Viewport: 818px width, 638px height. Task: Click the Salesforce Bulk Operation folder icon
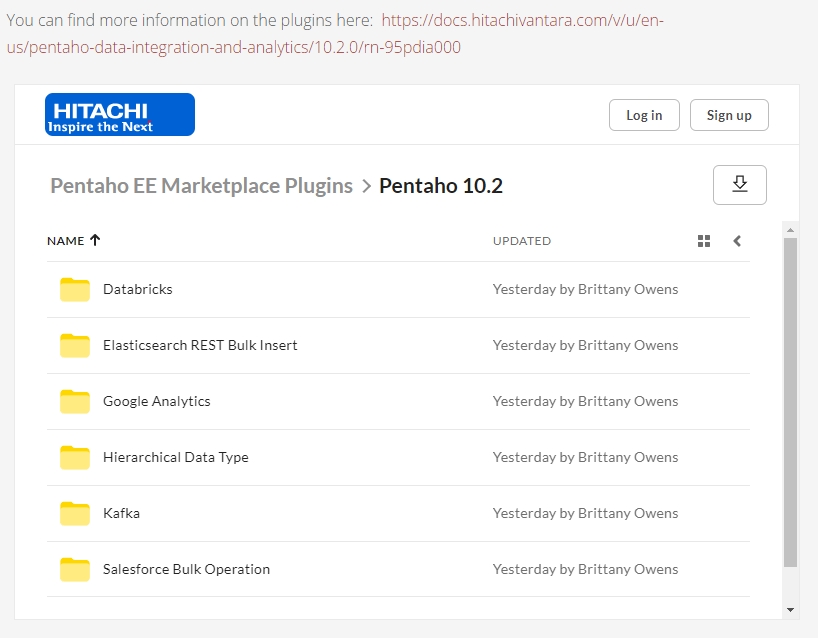coord(75,569)
